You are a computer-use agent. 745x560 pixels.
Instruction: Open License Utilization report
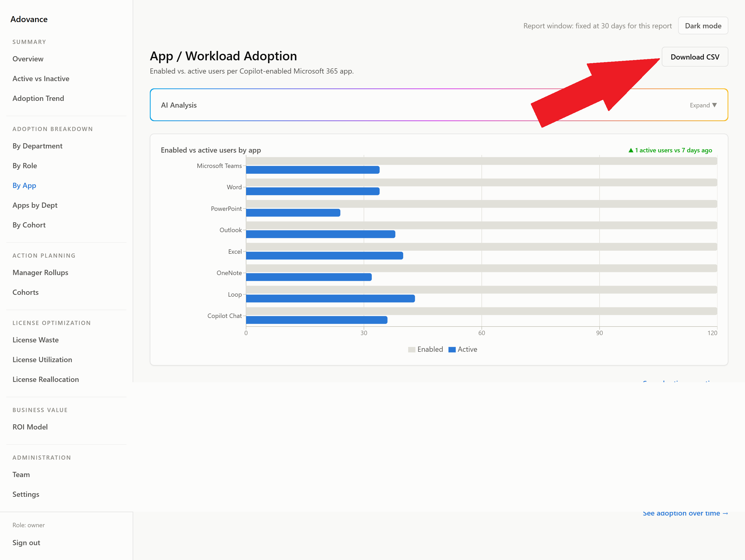click(42, 359)
